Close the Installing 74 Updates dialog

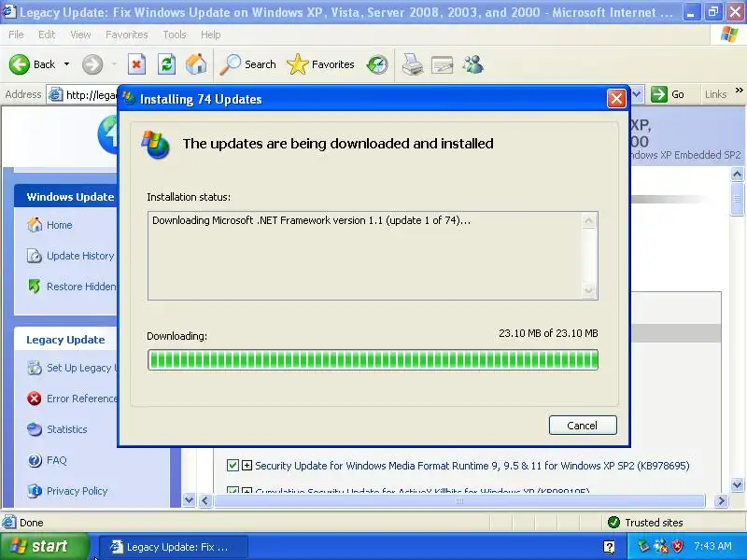point(616,99)
